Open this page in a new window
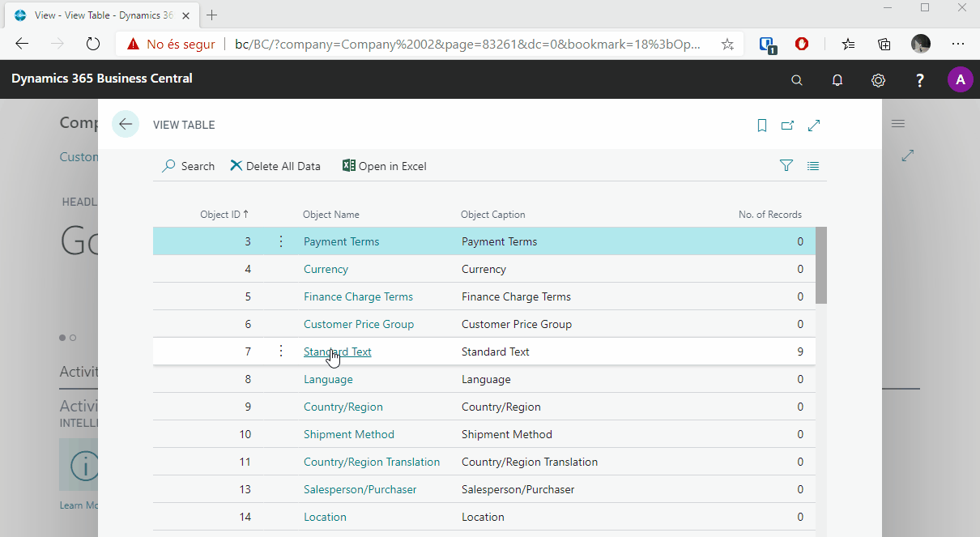 [x=787, y=125]
